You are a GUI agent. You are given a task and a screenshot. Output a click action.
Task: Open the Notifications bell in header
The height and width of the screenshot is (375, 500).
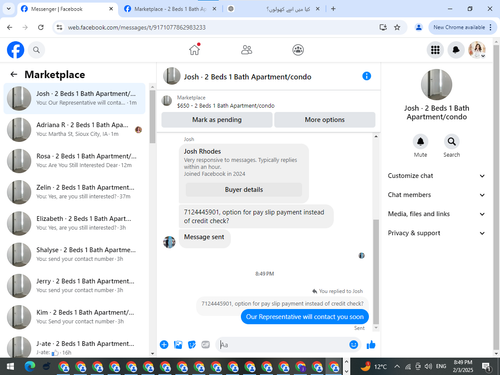click(x=456, y=50)
